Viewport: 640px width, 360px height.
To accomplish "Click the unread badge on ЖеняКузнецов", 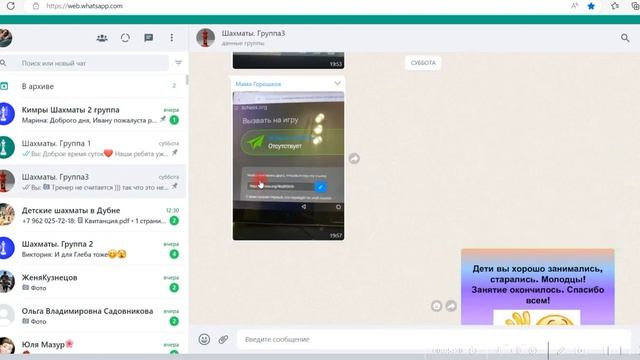I will tap(174, 287).
